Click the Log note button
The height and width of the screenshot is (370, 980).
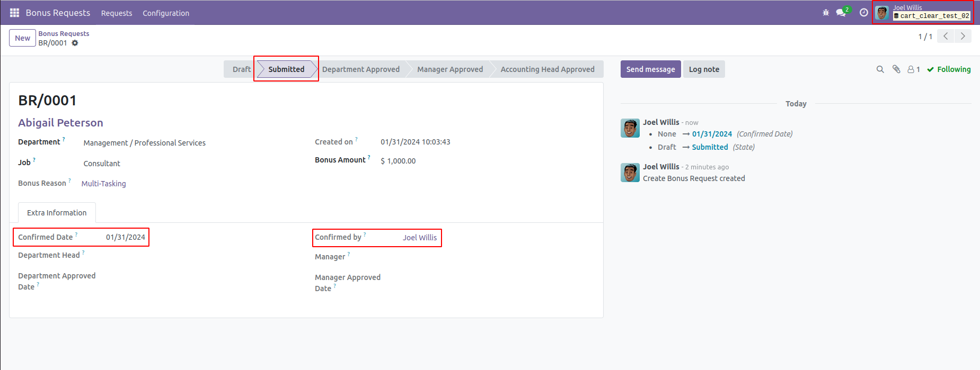click(704, 69)
